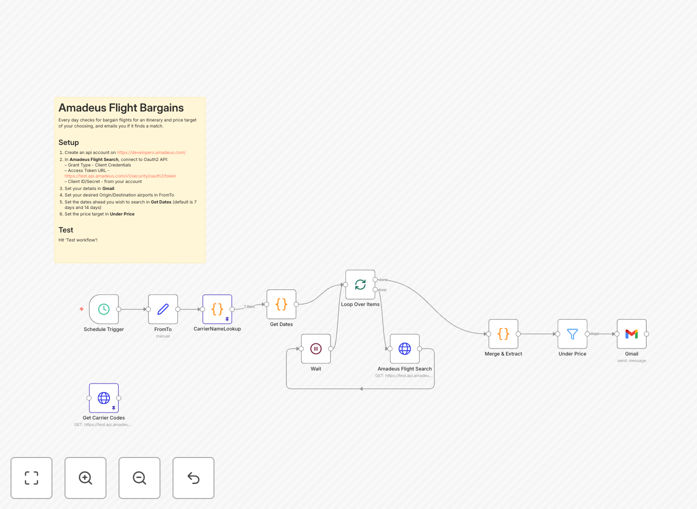Zoom in on the canvas

(85, 478)
